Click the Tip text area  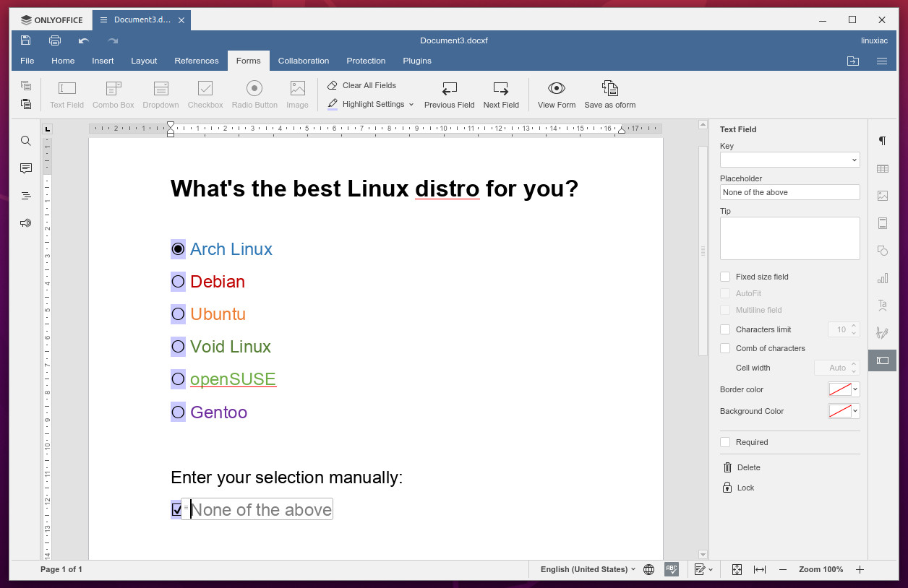(x=790, y=238)
